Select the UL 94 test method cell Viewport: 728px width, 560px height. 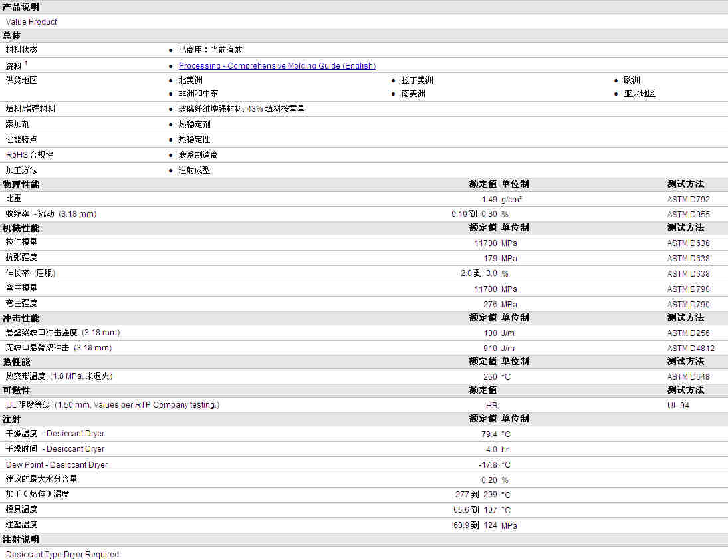point(678,405)
